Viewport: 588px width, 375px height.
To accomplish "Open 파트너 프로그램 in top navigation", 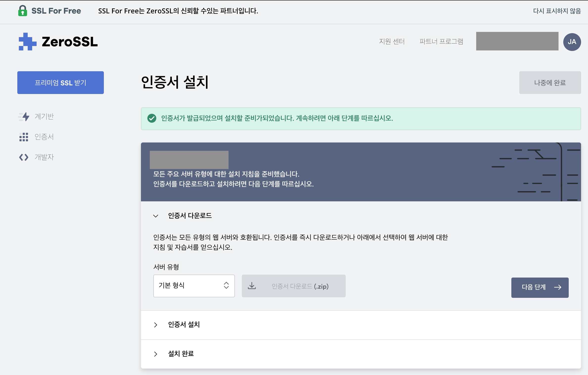I will coord(441,41).
